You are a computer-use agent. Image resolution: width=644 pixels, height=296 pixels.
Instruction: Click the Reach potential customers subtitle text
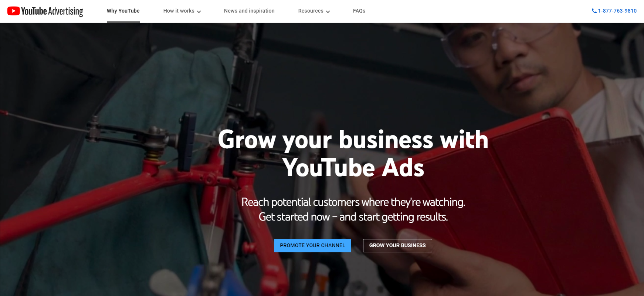[353, 202]
